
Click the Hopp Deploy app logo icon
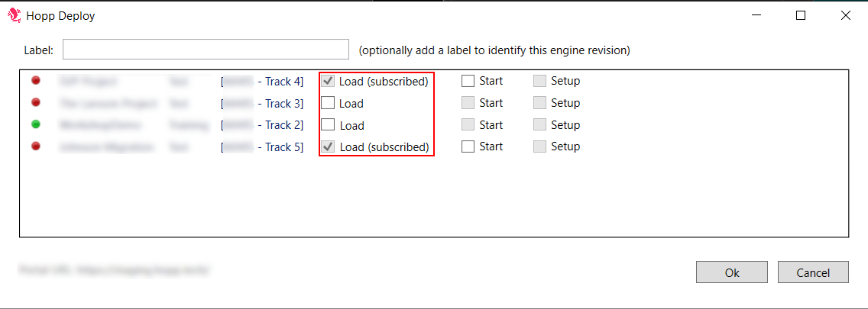[14, 15]
